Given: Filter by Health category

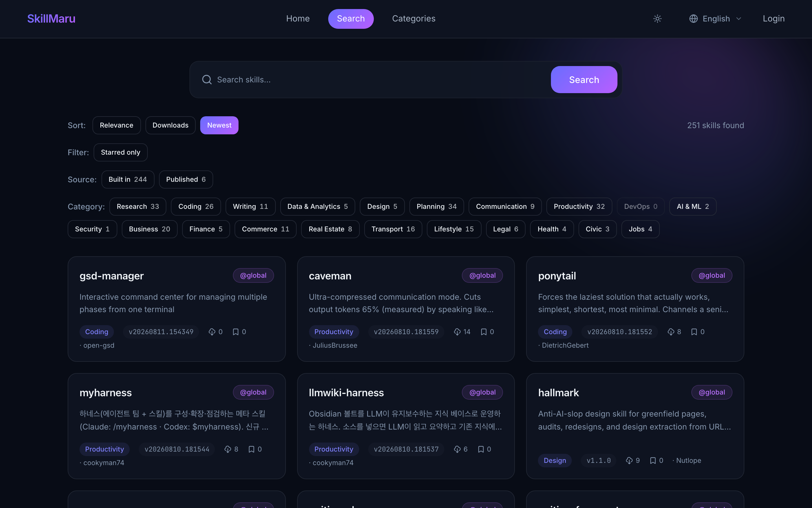Looking at the screenshot, I should coord(552,229).
